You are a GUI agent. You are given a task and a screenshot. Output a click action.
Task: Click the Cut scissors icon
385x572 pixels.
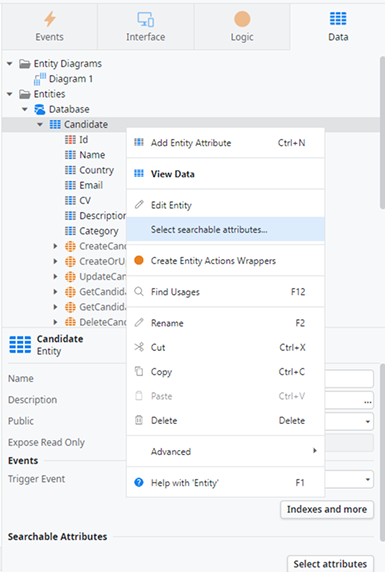point(139,347)
